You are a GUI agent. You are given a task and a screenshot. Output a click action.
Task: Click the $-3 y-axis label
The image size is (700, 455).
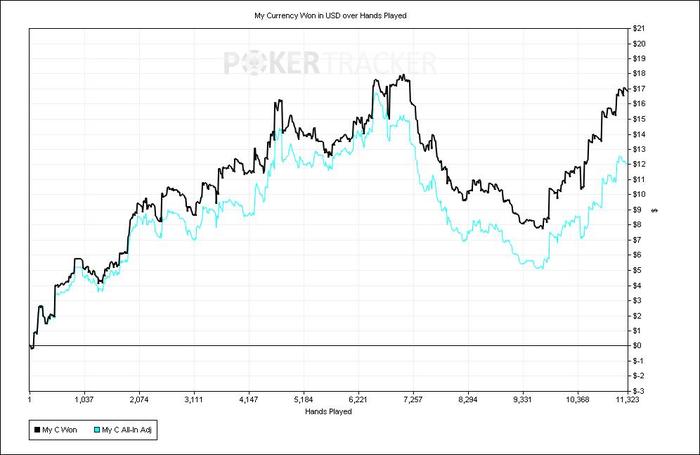click(638, 391)
